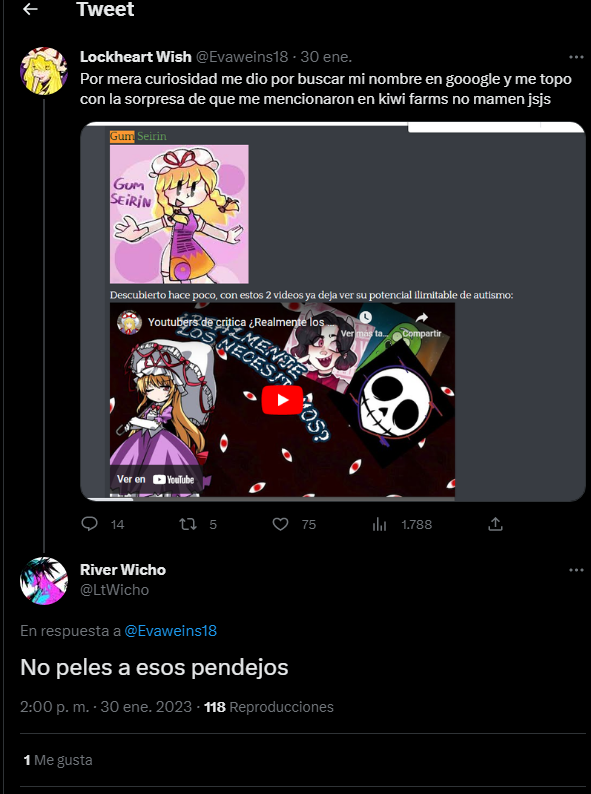The height and width of the screenshot is (794, 591).
Task: Open the 2:00 p. m. timestamp link
Action: [55, 707]
